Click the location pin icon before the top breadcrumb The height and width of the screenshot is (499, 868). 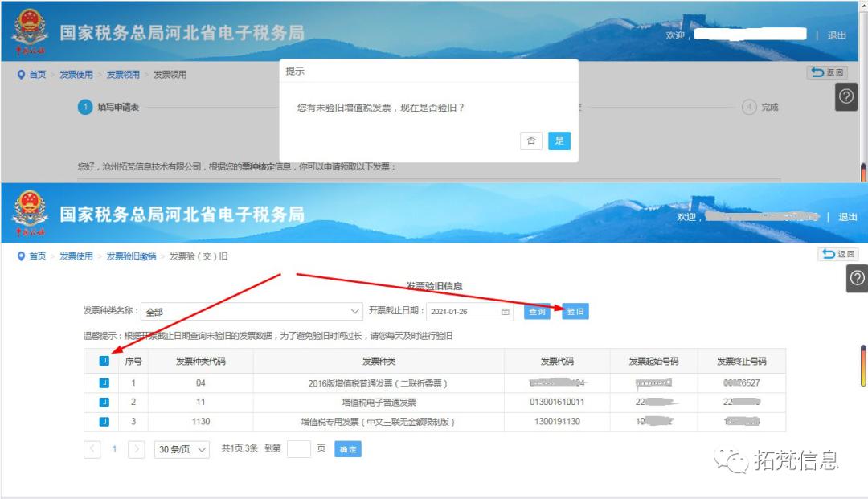click(21, 74)
